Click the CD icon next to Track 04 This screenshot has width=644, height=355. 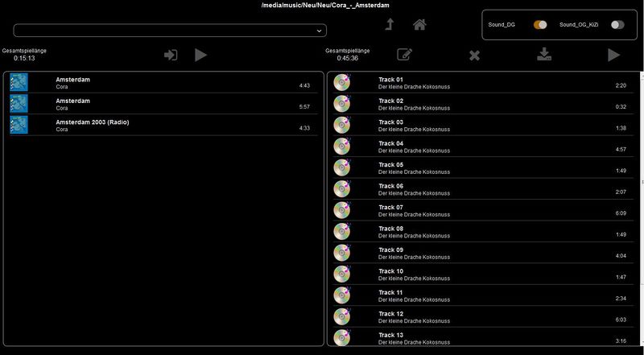pyautogui.click(x=342, y=146)
